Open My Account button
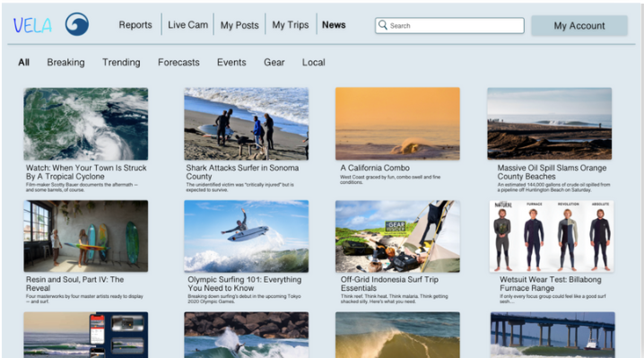This screenshot has height=358, width=644. coord(579,26)
